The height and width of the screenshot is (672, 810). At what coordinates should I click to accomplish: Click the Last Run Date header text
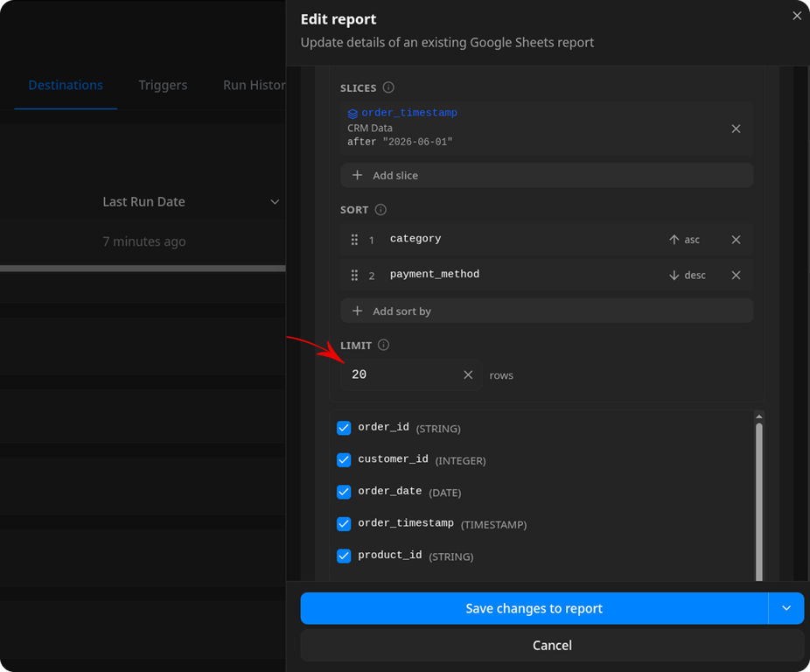pyautogui.click(x=143, y=201)
